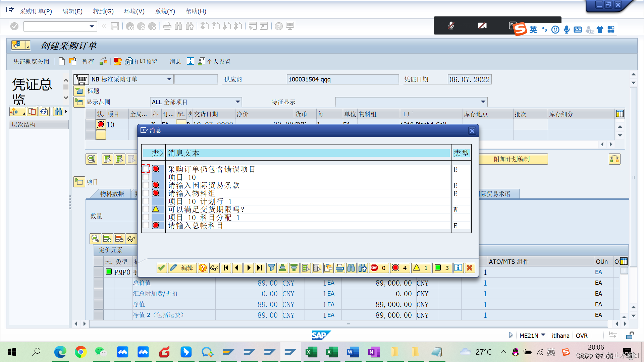Click the printer icon in message dialog toolbar
Viewport: 644px width, 362px height.
340,268
